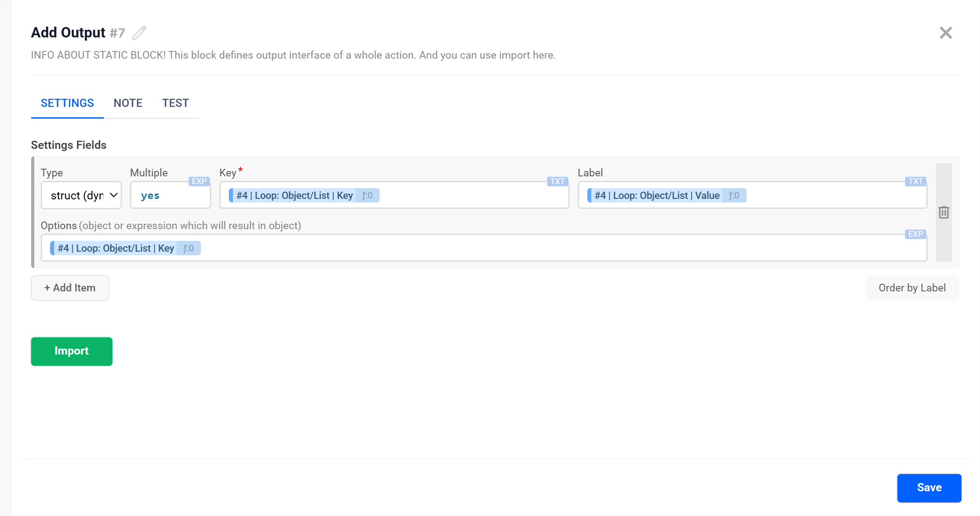Toggle EXP mode on Multiple field
This screenshot has height=516, width=980.
(199, 181)
